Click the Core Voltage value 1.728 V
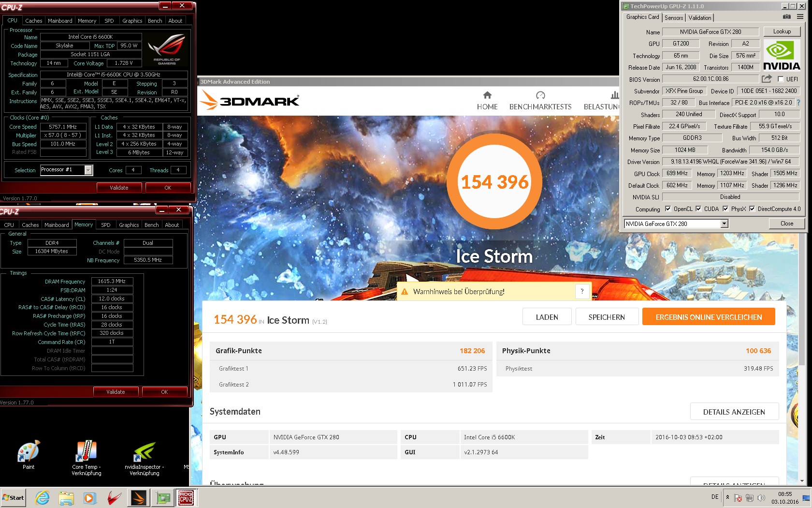This screenshot has width=812, height=508. pos(124,63)
